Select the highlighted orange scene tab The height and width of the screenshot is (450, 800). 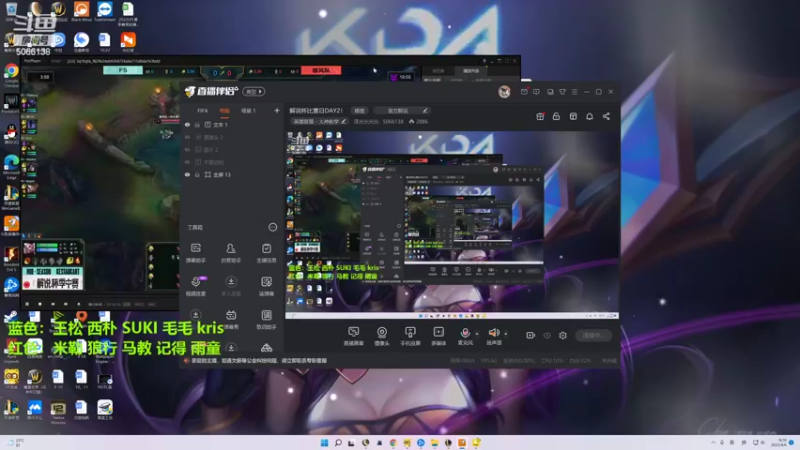[x=224, y=111]
